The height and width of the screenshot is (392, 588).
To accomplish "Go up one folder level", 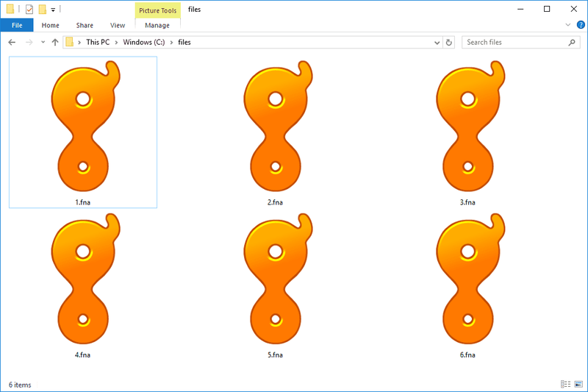I will click(55, 43).
